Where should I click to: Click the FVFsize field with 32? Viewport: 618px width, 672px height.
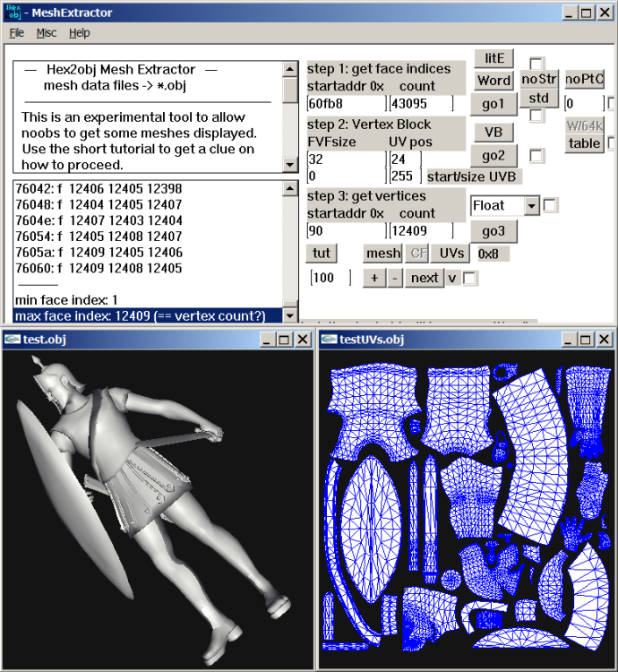click(x=347, y=159)
